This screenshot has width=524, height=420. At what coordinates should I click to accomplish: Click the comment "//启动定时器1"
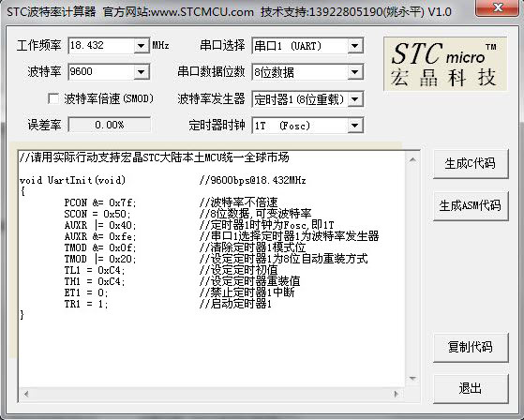(235, 304)
